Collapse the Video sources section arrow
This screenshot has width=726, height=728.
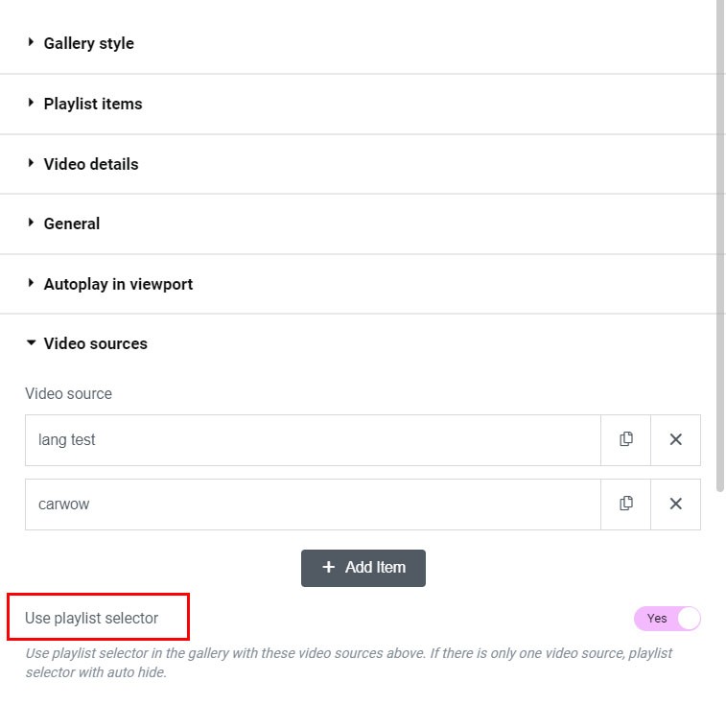click(32, 342)
